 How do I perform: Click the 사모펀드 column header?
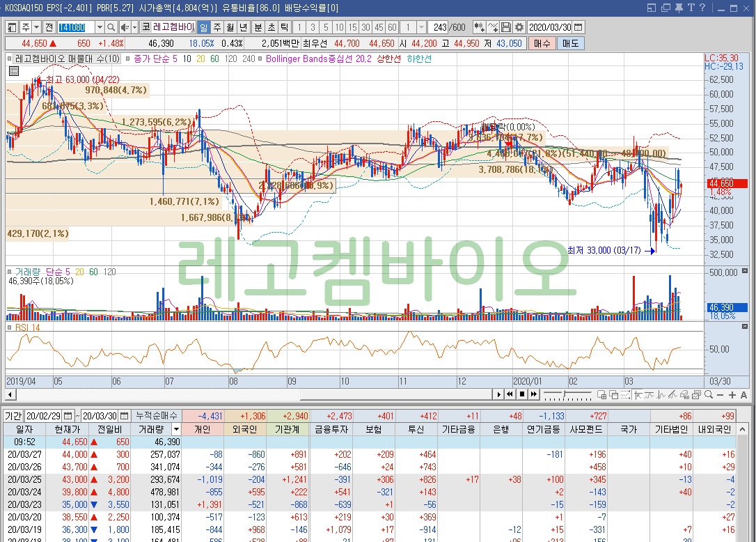click(586, 429)
